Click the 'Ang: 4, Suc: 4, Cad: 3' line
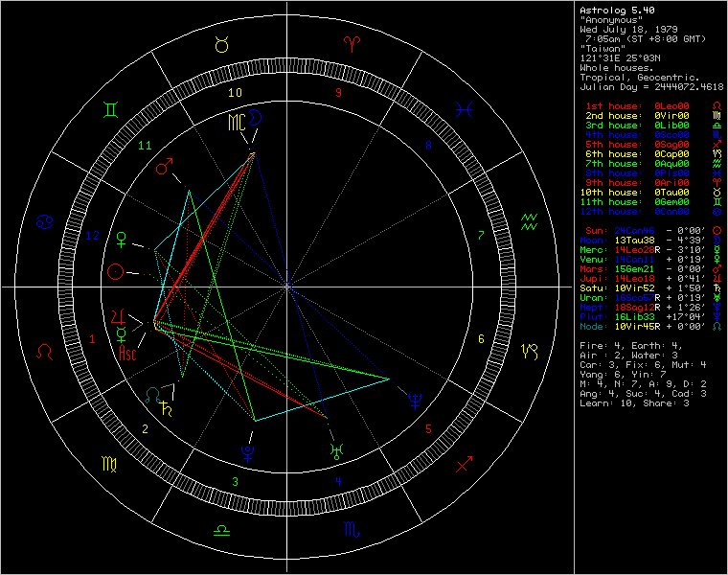Image resolution: width=728 pixels, height=575 pixels. point(643,394)
